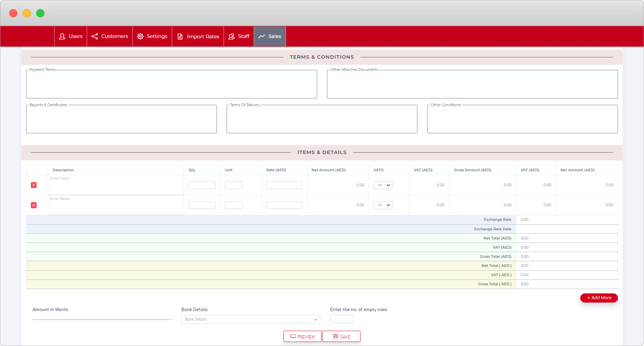
Task: Open the Customers tab
Action: 110,36
